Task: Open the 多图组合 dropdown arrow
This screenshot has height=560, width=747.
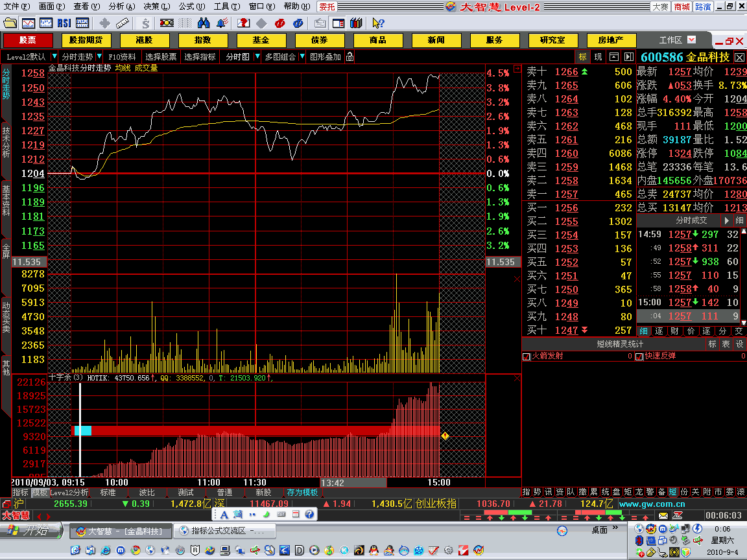Action: pos(302,56)
